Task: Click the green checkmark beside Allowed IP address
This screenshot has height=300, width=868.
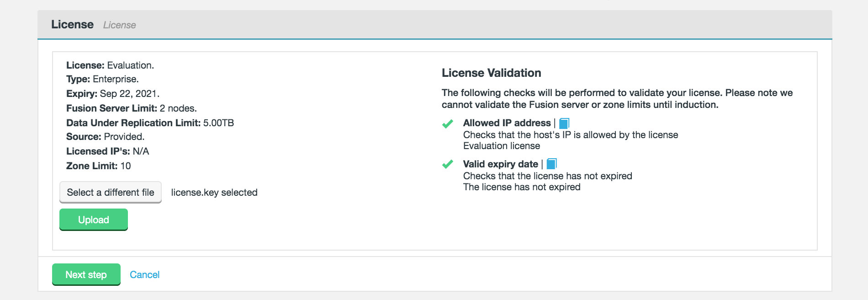Action: (x=448, y=123)
